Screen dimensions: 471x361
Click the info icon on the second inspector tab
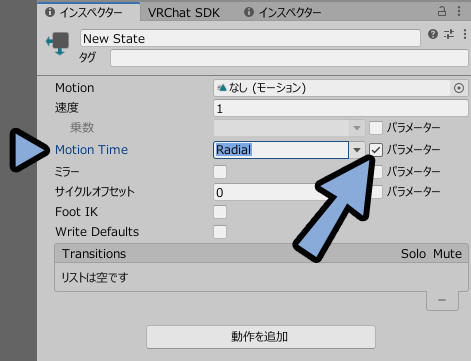coord(249,12)
